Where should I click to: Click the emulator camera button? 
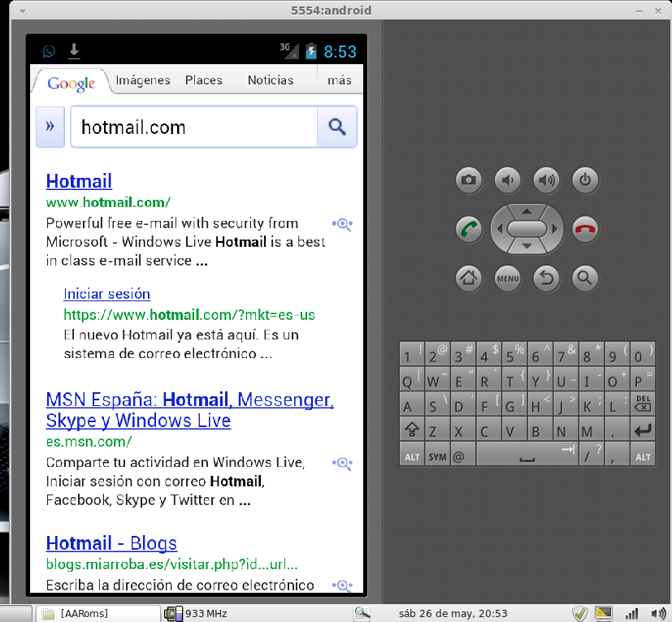(468, 180)
